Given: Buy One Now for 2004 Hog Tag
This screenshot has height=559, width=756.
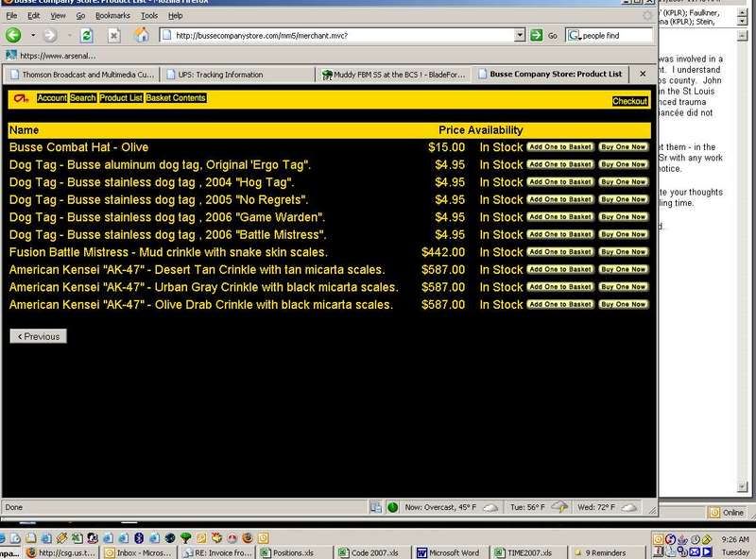Looking at the screenshot, I should coord(624,182).
